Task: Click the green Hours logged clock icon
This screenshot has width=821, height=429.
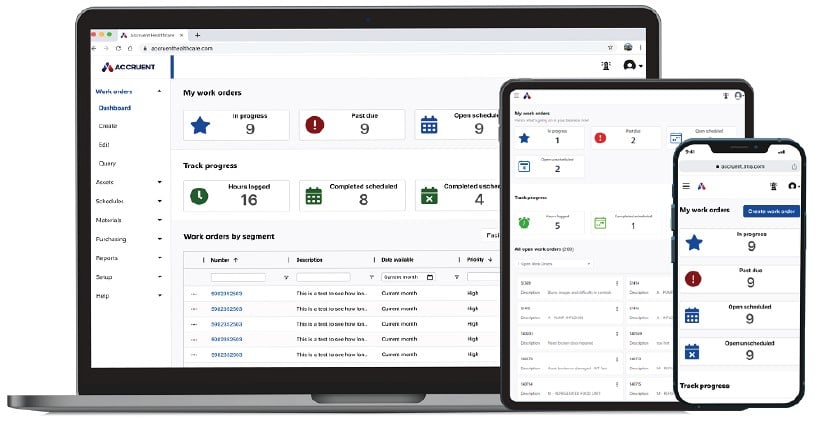Action: [x=199, y=196]
